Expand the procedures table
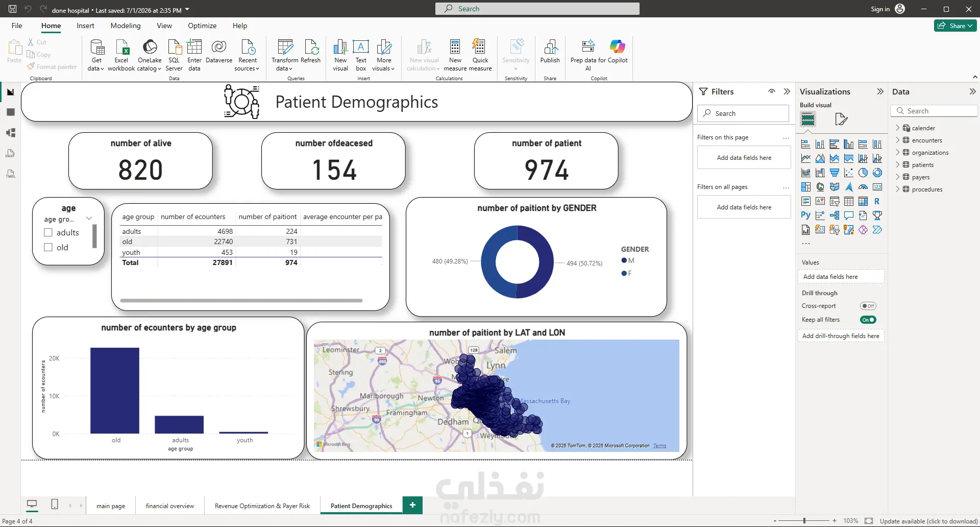This screenshot has height=527, width=980. (898, 189)
